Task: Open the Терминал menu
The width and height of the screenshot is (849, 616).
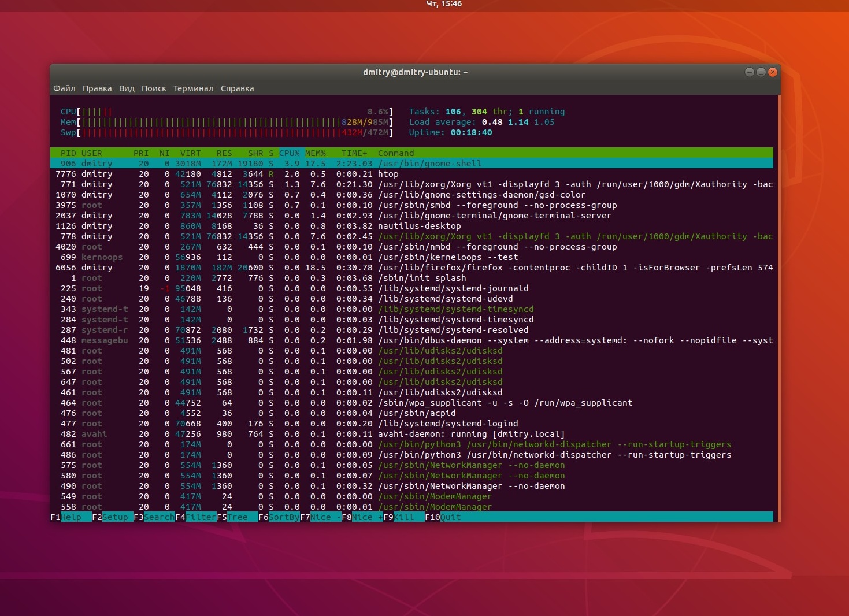Action: coord(193,88)
